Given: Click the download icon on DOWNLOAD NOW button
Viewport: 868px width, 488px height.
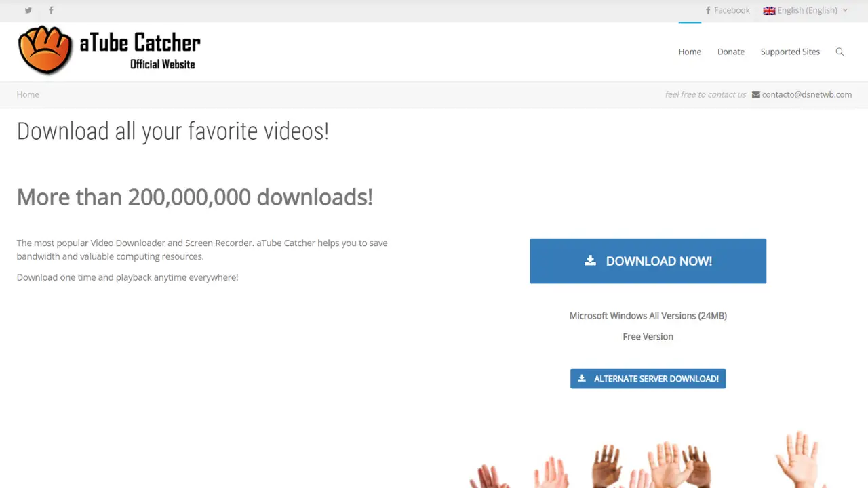Looking at the screenshot, I should (x=590, y=260).
